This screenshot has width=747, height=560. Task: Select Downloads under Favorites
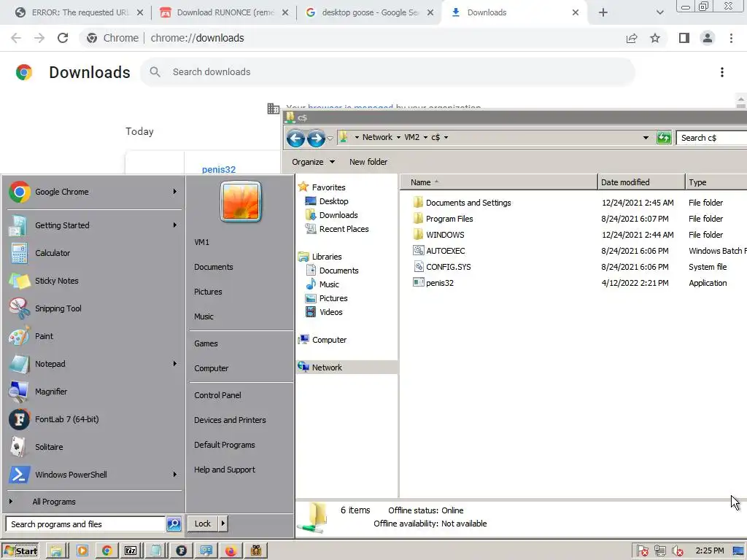click(x=338, y=215)
